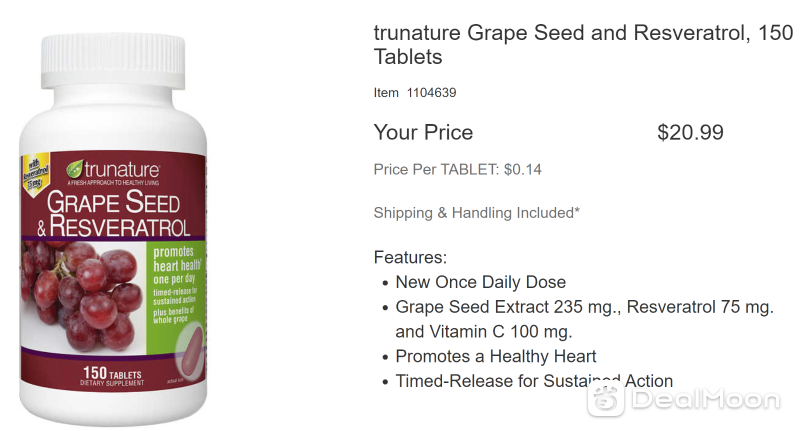
Task: Click the trunature leaf logo on bottle
Action: tap(74, 169)
